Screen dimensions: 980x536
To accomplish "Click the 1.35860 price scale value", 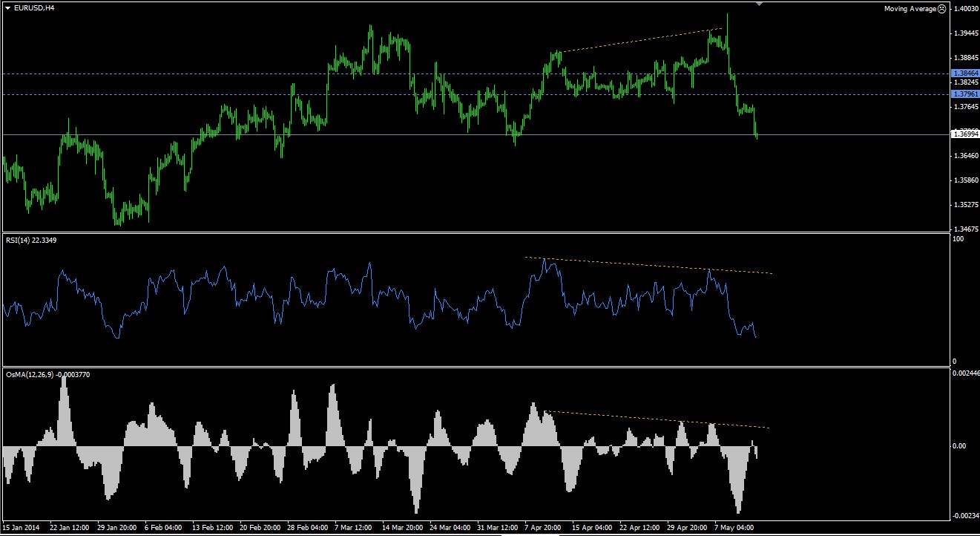I will click(966, 180).
